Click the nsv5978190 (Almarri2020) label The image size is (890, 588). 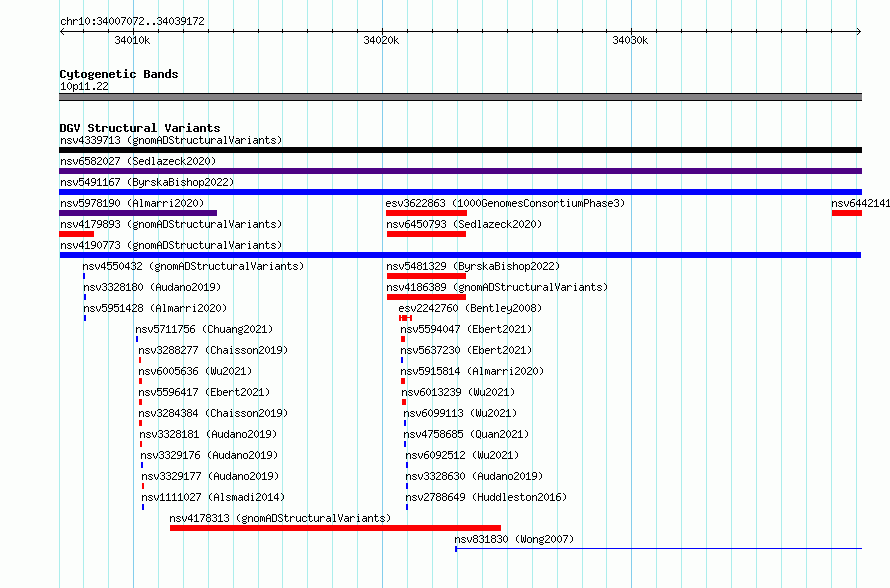(132, 203)
